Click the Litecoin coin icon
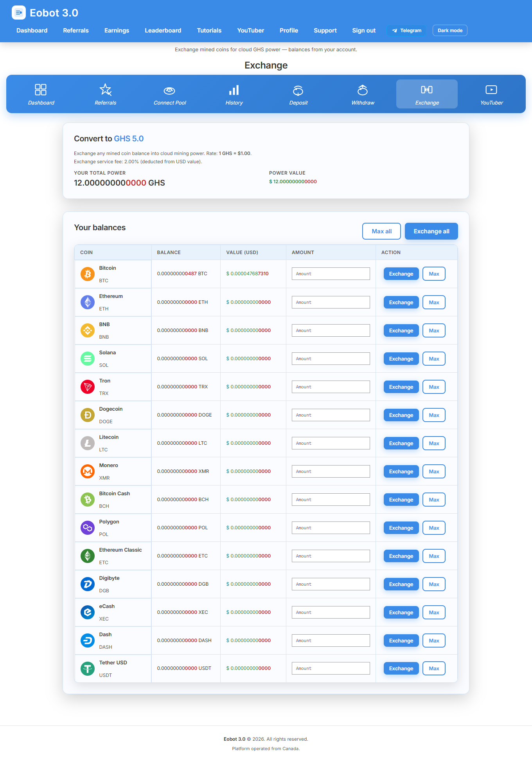The image size is (532, 765). click(88, 443)
